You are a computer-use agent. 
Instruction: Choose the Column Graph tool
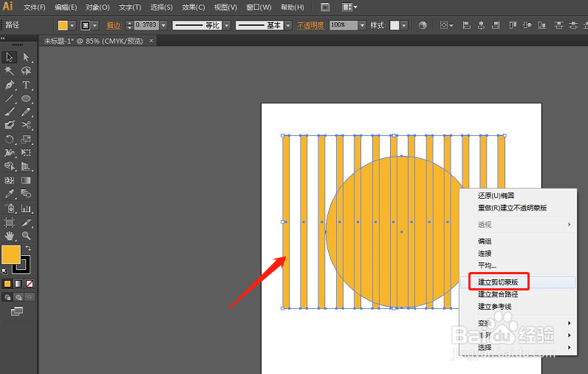point(26,208)
